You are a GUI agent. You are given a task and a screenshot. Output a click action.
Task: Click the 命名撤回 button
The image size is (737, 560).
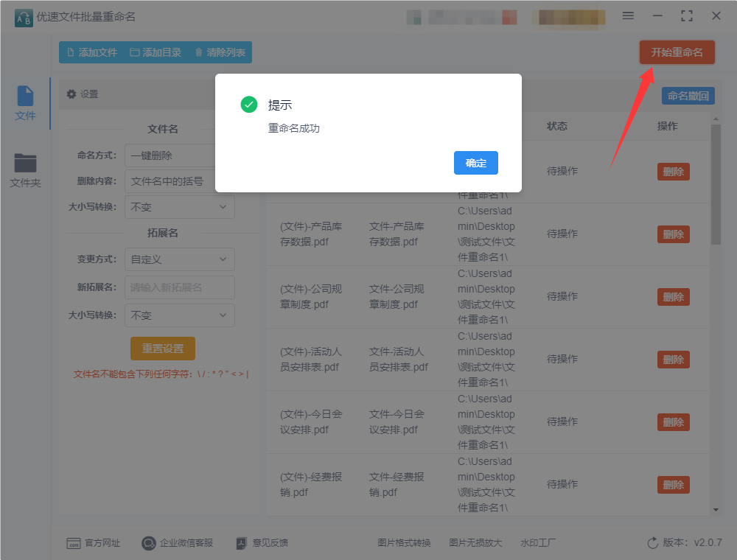coord(688,96)
